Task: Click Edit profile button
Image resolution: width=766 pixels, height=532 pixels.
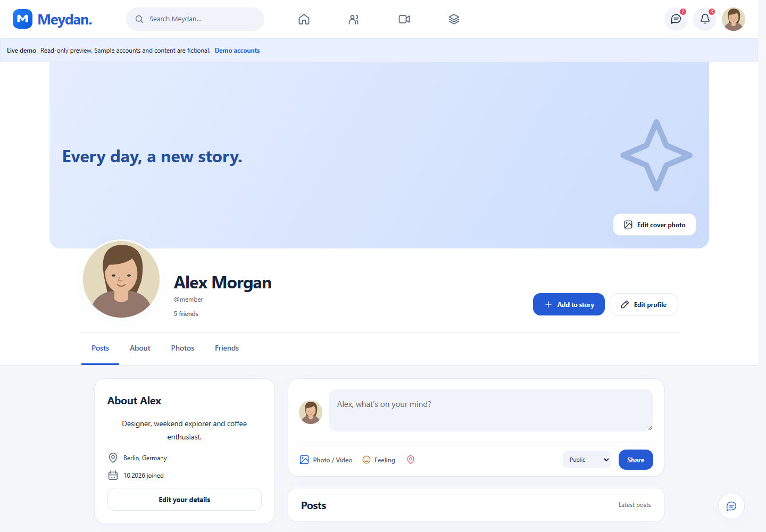Action: [x=643, y=304]
